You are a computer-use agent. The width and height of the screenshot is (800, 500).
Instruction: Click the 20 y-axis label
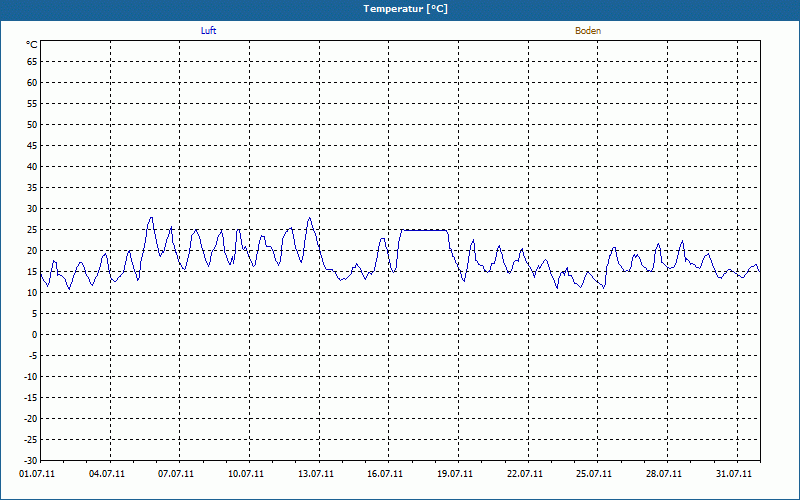[32, 251]
